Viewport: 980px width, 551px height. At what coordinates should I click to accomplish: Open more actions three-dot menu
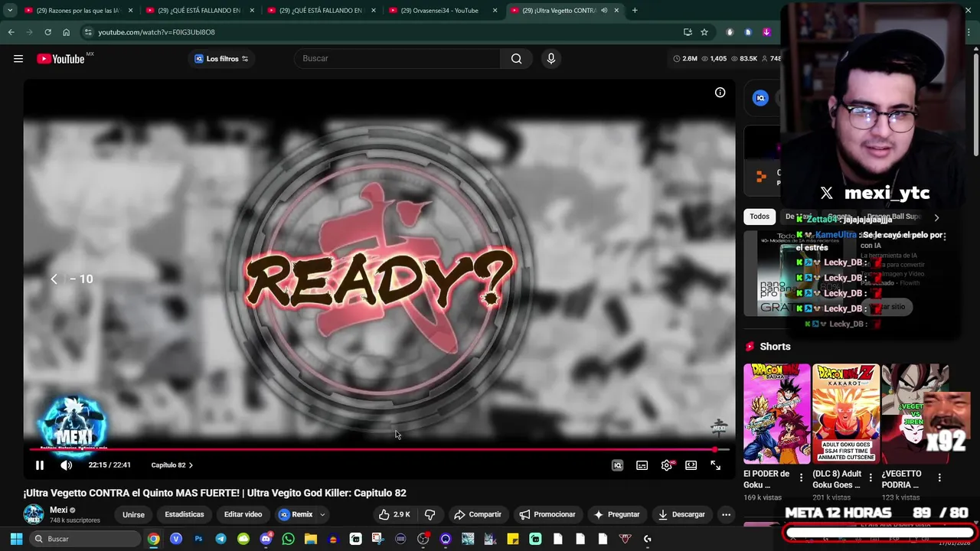[x=726, y=514]
